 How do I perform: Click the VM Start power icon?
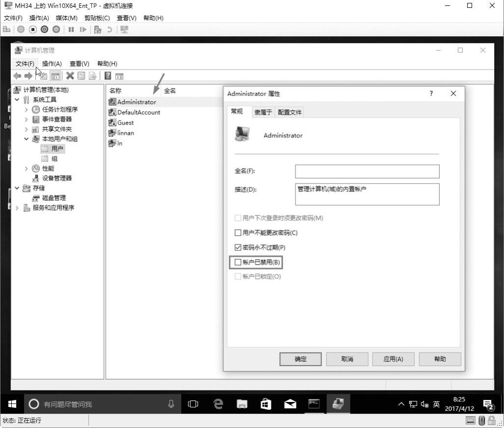[21, 29]
